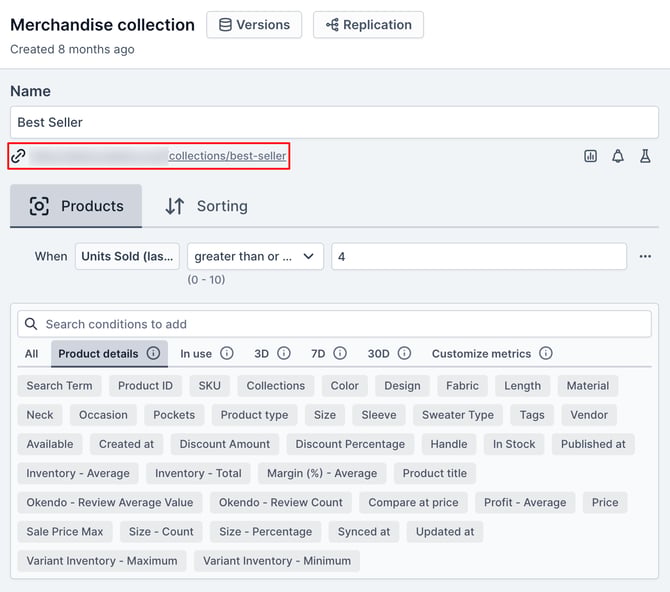Viewport: 670px width, 592px height.
Task: Add the Product title condition chip
Action: pos(435,473)
